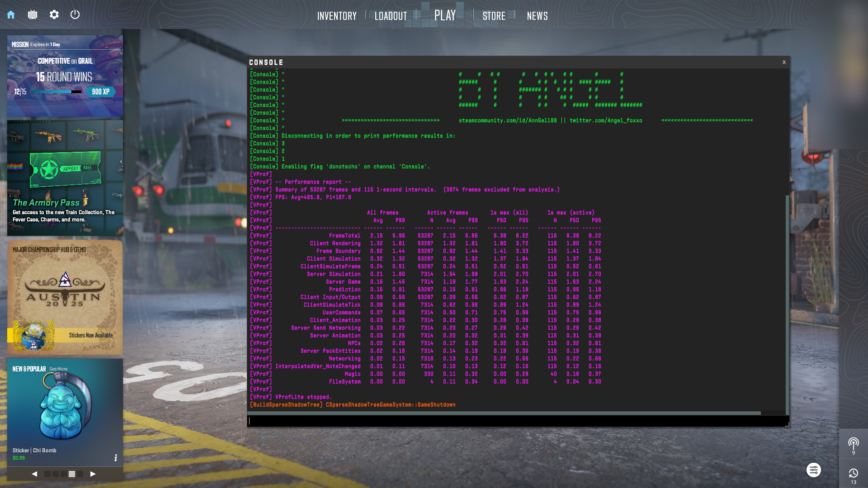Viewport: 868px width, 488px height.
Task: Open the Store tab
Action: pos(494,16)
